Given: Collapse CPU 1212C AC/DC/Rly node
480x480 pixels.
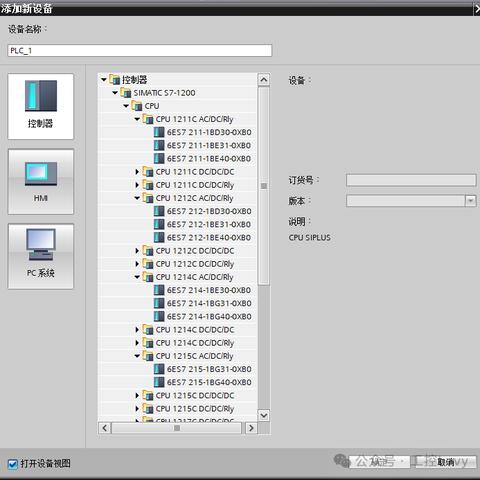Looking at the screenshot, I should (137, 198).
